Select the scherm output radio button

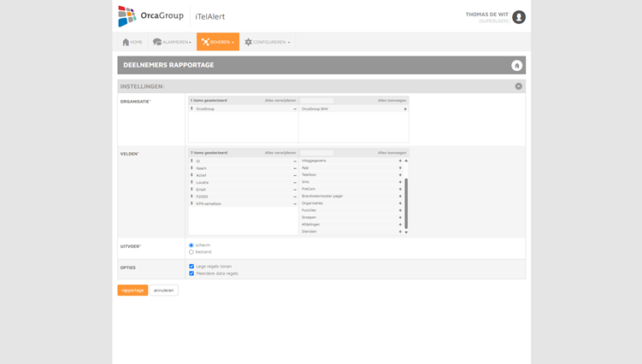[x=191, y=245]
